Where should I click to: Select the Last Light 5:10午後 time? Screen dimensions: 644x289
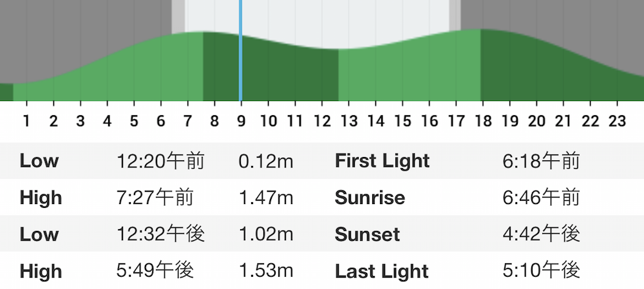point(541,271)
